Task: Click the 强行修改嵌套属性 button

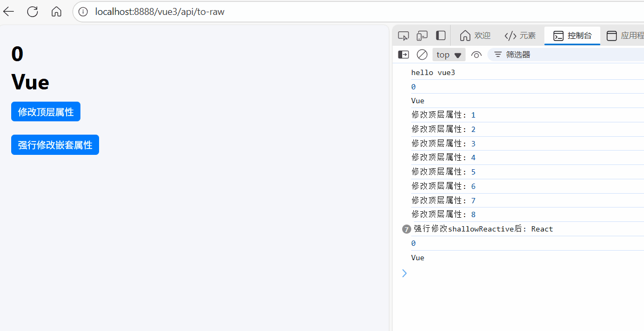Action: [55, 145]
